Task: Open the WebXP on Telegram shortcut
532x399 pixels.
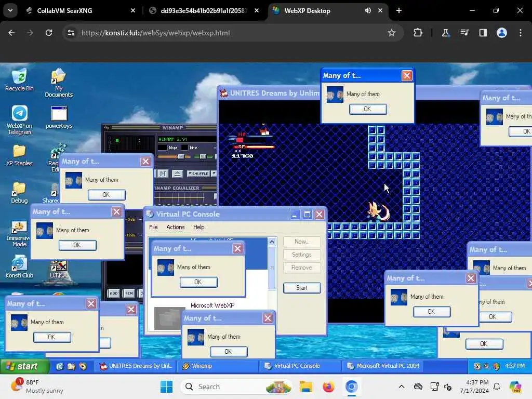Action: [19, 120]
